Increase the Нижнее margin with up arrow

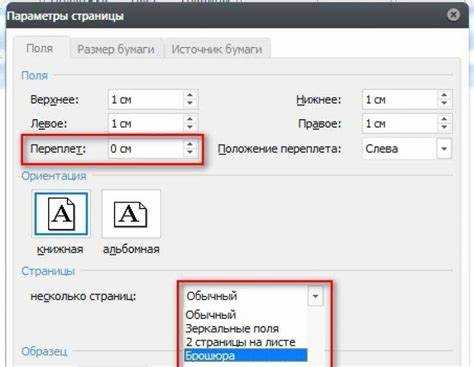(x=444, y=95)
